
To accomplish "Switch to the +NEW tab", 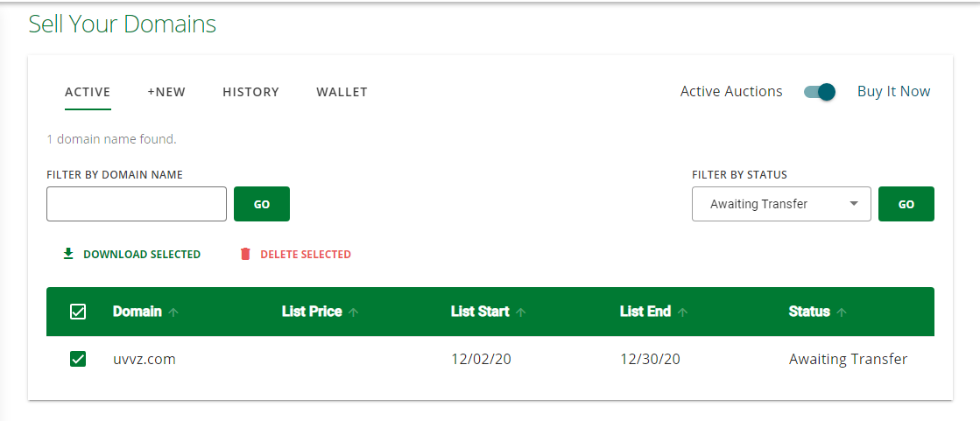I will pos(166,92).
